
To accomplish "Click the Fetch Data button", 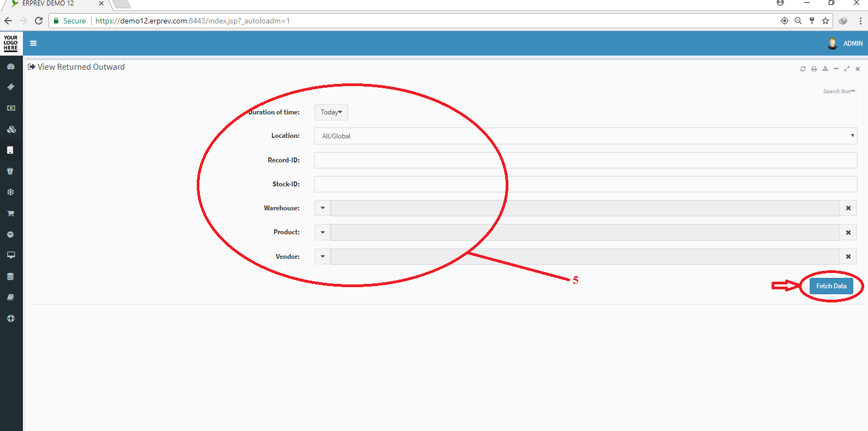I will point(831,286).
